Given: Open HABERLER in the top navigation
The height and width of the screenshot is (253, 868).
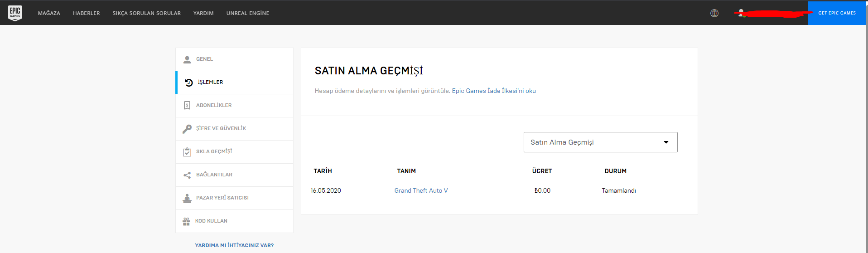Looking at the screenshot, I should point(87,13).
